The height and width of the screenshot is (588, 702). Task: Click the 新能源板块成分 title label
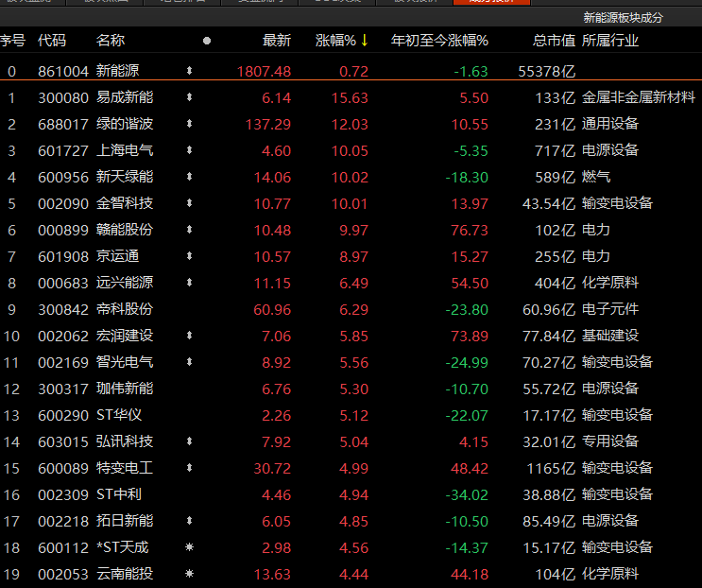pyautogui.click(x=623, y=17)
